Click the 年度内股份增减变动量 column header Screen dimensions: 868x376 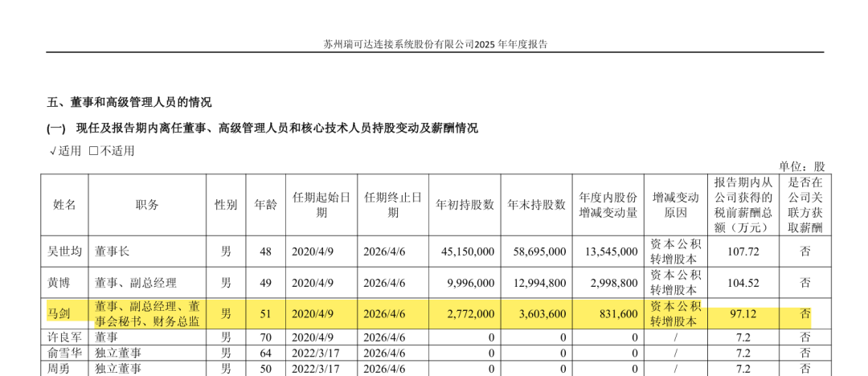pyautogui.click(x=608, y=205)
